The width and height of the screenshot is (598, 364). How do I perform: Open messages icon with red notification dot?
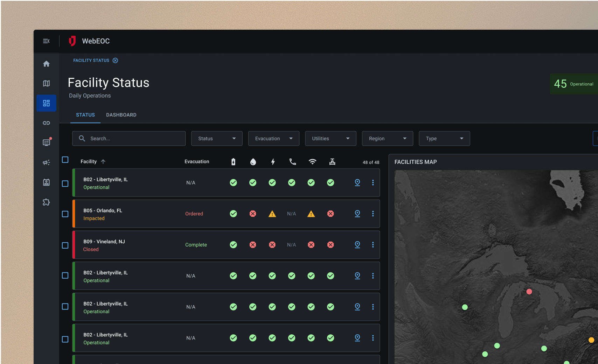[x=46, y=142]
